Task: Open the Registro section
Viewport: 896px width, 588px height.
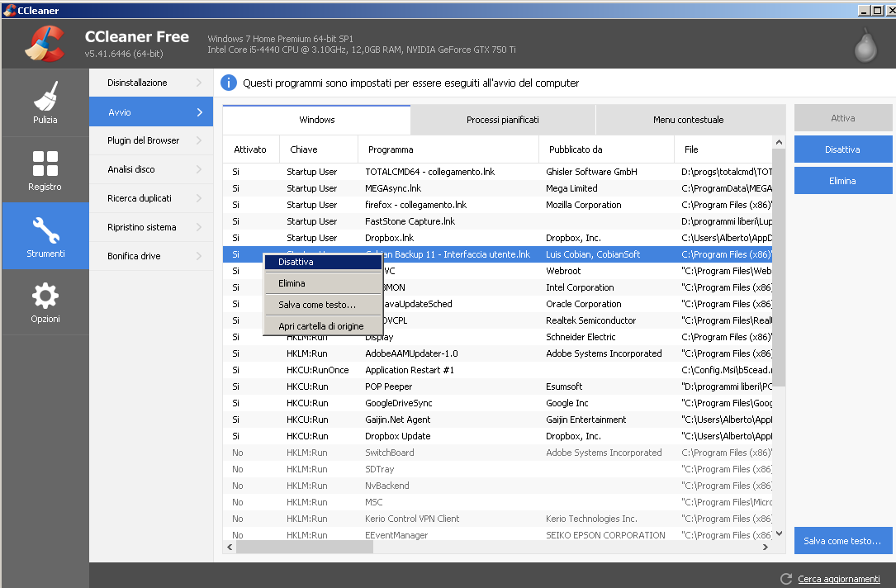Action: pos(45,170)
